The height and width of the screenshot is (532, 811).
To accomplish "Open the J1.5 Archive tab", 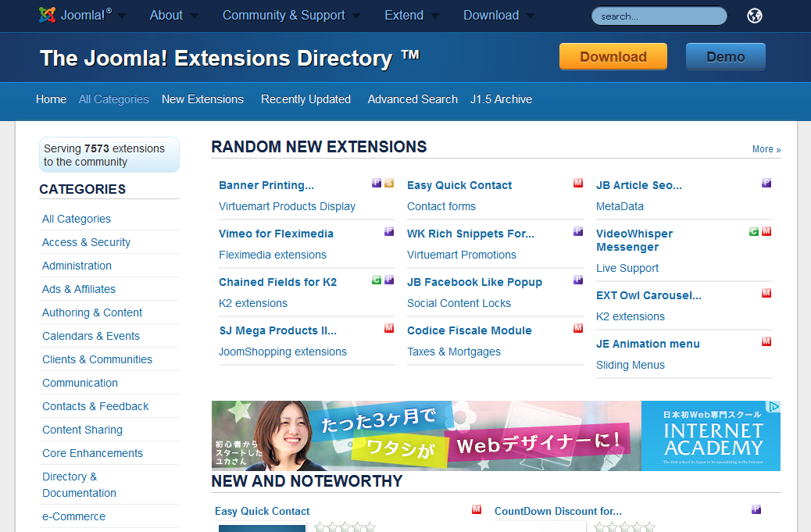I will (501, 99).
